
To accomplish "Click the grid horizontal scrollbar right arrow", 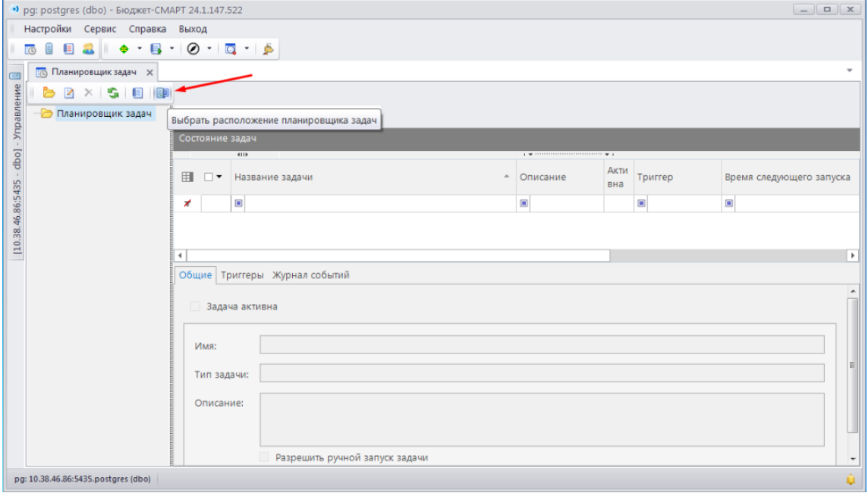I will tap(853, 256).
